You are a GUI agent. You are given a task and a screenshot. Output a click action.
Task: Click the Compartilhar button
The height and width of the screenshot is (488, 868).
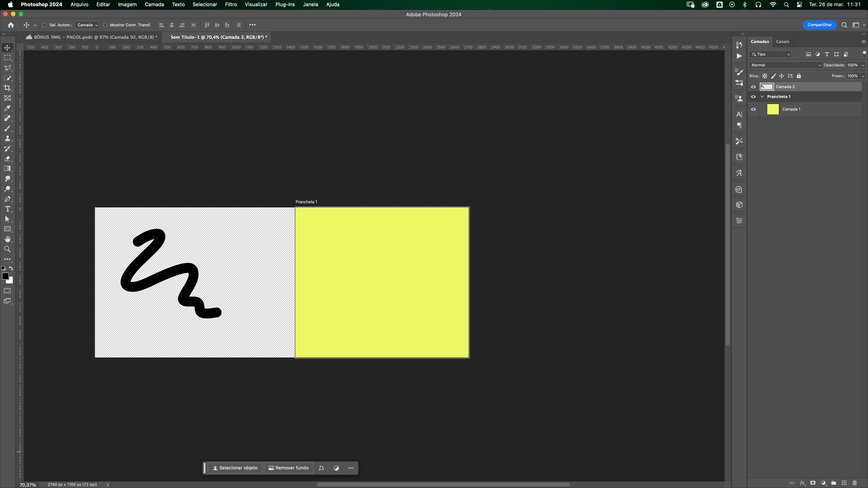tap(820, 25)
